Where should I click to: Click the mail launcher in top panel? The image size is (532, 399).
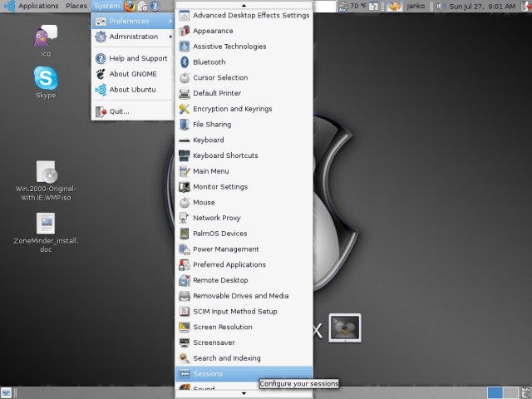(142, 6)
